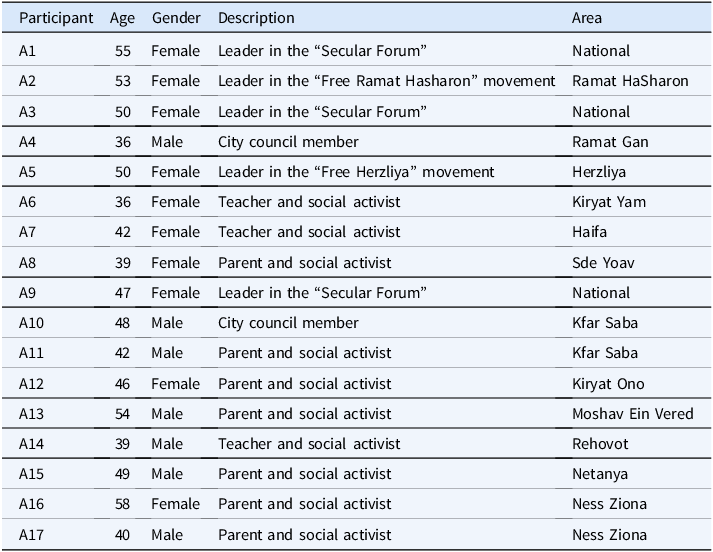The width and height of the screenshot is (713, 552).
Task: Click "Free Herzliya" movement description
Action: coord(356,172)
